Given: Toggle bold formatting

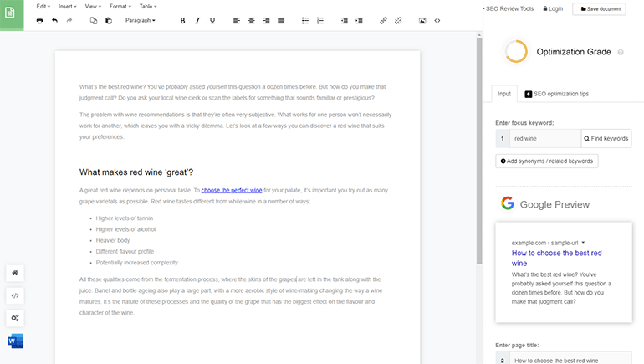Looking at the screenshot, I should coord(183,20).
